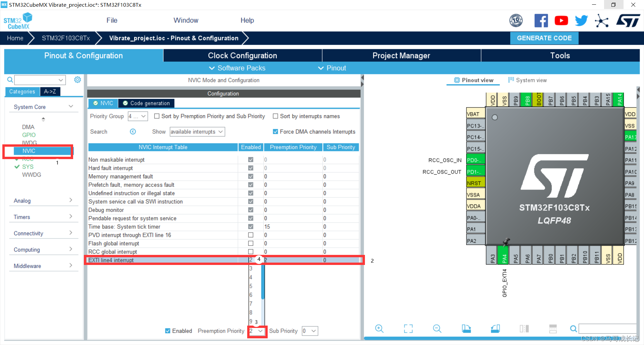
Task: Enable PVD interrupt through EXTI line 16
Action: (251, 235)
